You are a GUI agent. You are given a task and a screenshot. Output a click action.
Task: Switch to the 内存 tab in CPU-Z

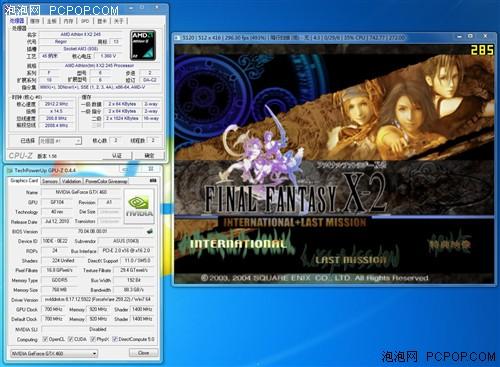click(68, 21)
